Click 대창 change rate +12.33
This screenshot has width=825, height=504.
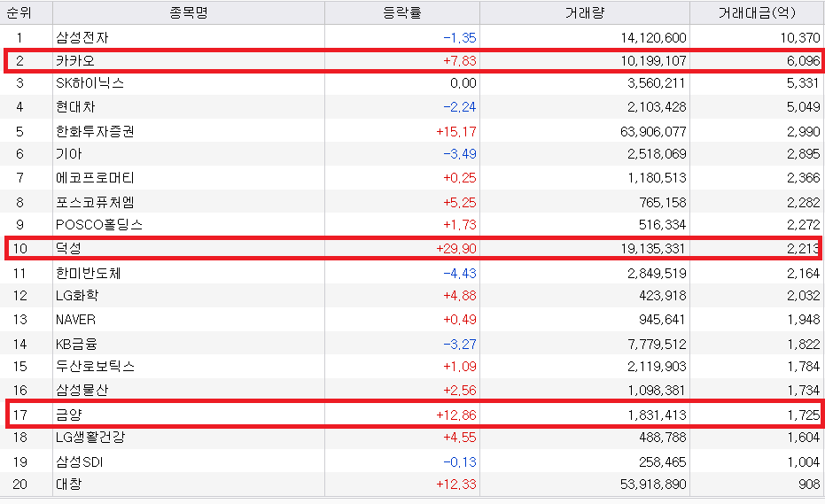[x=456, y=484]
